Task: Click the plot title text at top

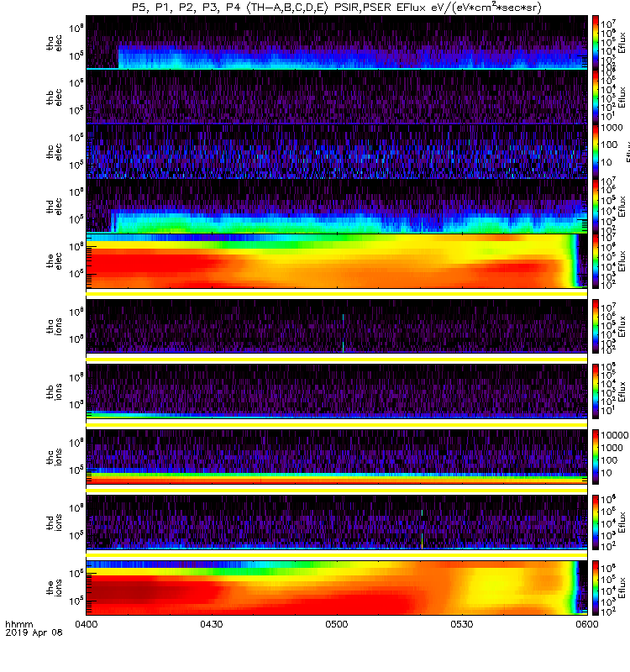Action: coord(337,8)
